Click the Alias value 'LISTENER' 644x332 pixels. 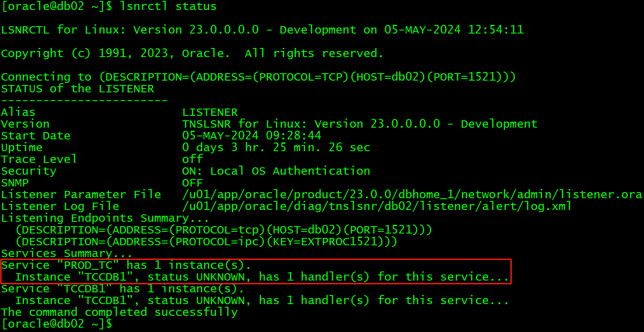(x=210, y=112)
